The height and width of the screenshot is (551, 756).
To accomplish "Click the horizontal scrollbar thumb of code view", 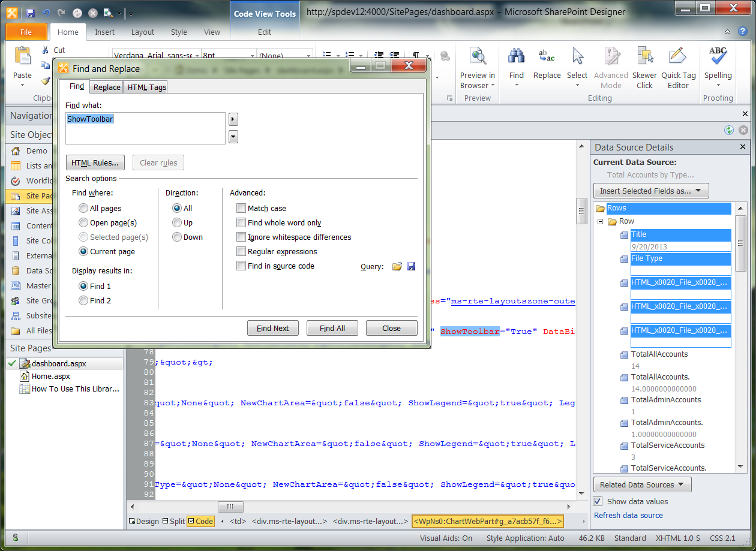I will 230,507.
